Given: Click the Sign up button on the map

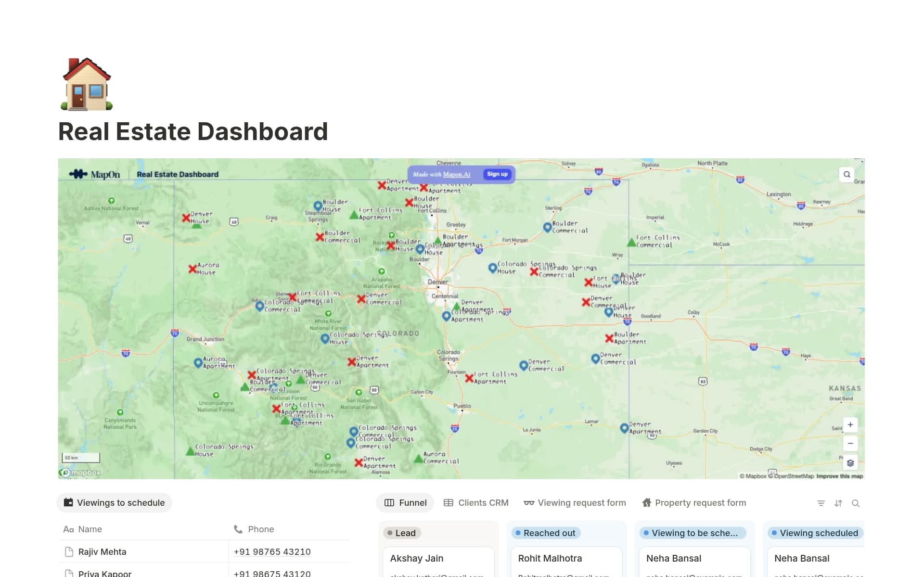Looking at the screenshot, I should click(497, 174).
